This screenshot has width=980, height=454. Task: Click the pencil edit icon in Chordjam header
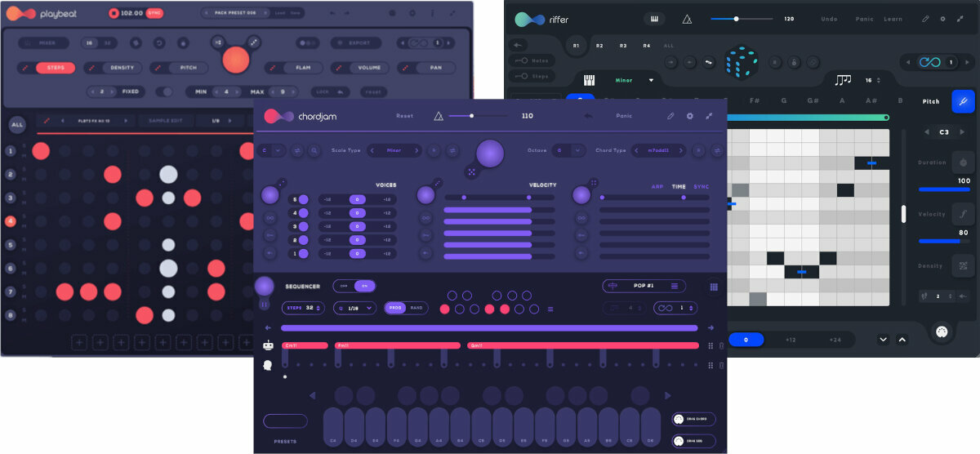[670, 116]
